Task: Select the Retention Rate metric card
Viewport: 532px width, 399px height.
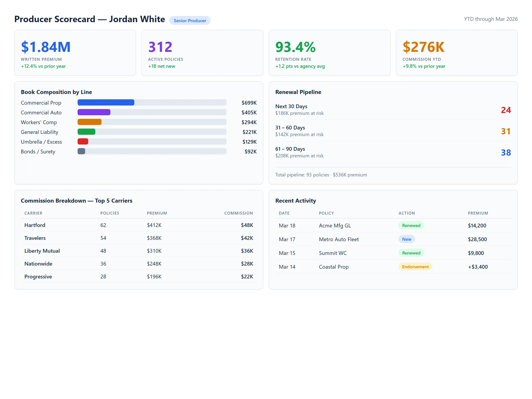Action: point(329,53)
